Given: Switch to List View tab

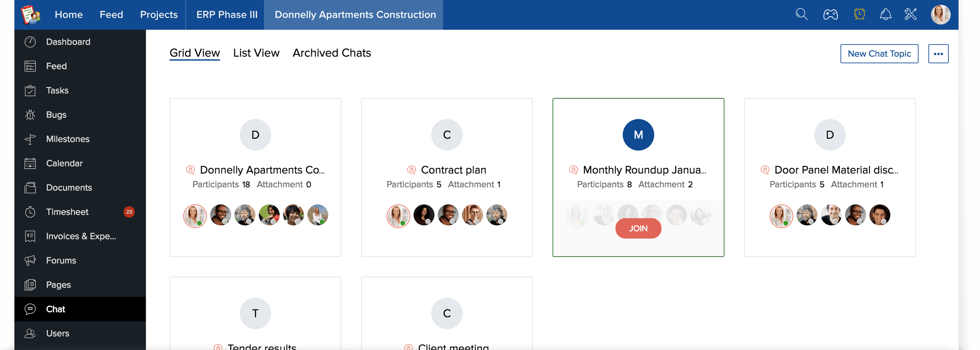Looking at the screenshot, I should click(256, 53).
